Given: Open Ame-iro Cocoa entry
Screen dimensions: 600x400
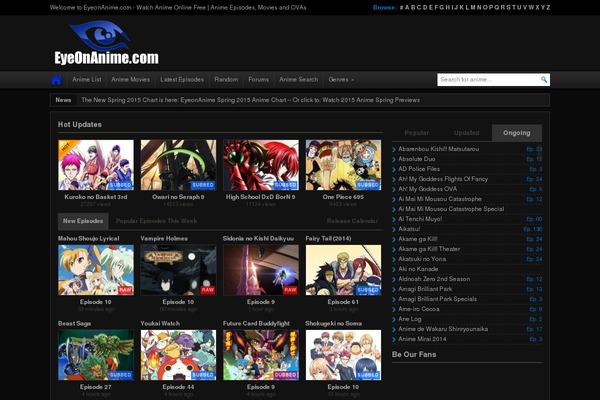Looking at the screenshot, I should click(419, 309).
